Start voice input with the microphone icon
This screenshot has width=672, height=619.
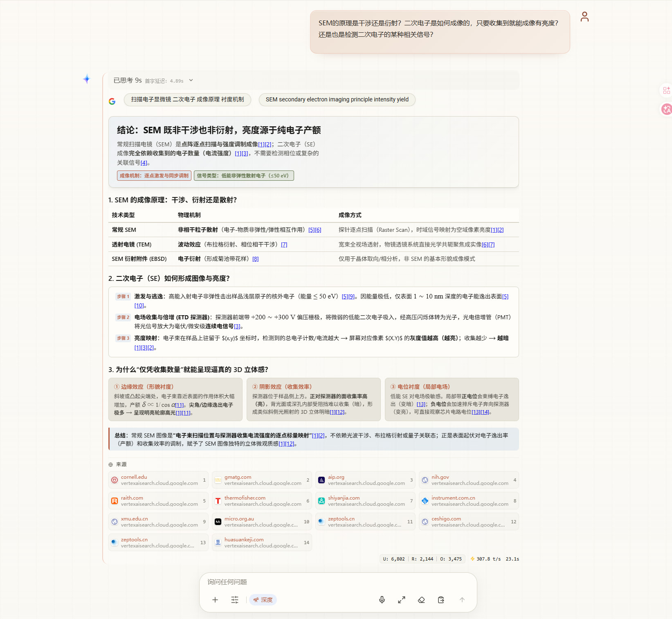[x=382, y=600]
